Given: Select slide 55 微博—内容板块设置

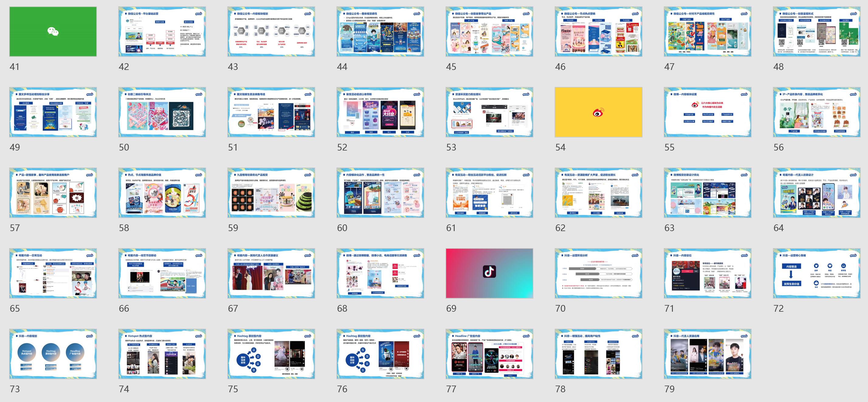Looking at the screenshot, I should [708, 112].
